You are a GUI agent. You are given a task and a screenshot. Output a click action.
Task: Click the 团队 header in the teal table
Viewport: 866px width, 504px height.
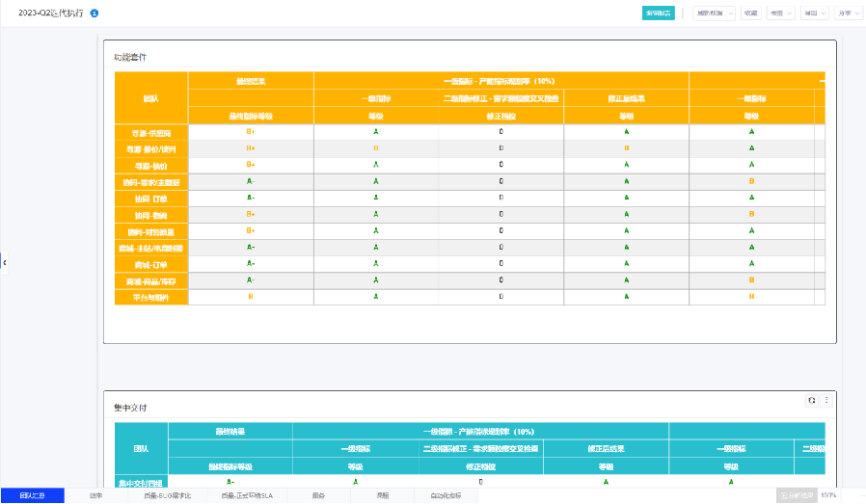point(142,449)
